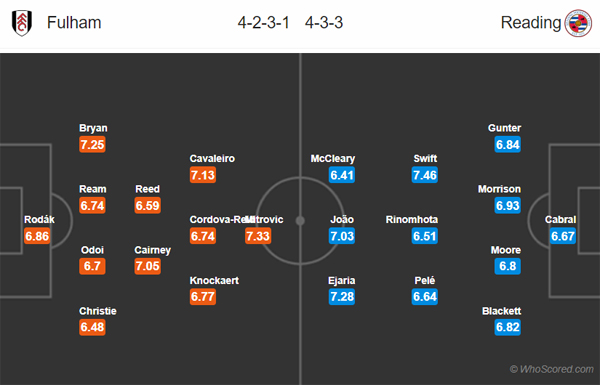This screenshot has width=600, height=385.
Task: Click on player name Cavaleiro
Action: 212,158
